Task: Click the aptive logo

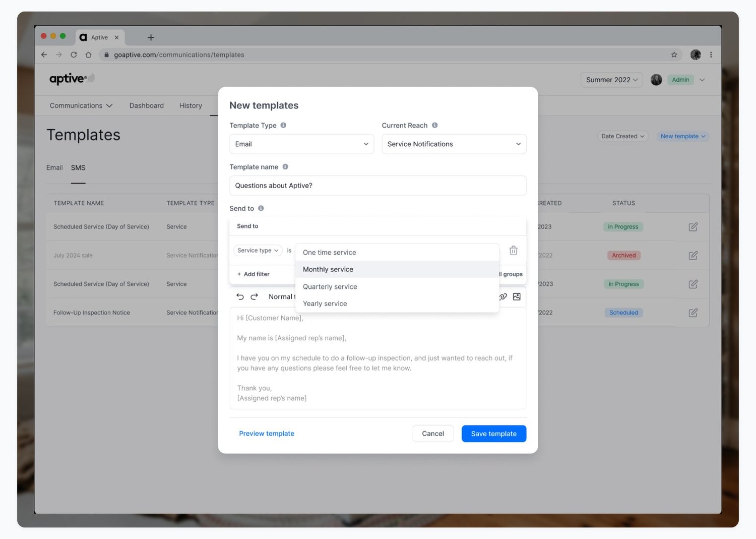Action: (x=72, y=79)
